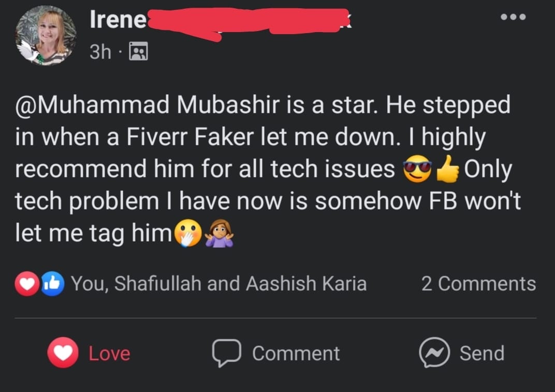Expand the 2 Comments link
555x392 pixels.
[x=478, y=284]
